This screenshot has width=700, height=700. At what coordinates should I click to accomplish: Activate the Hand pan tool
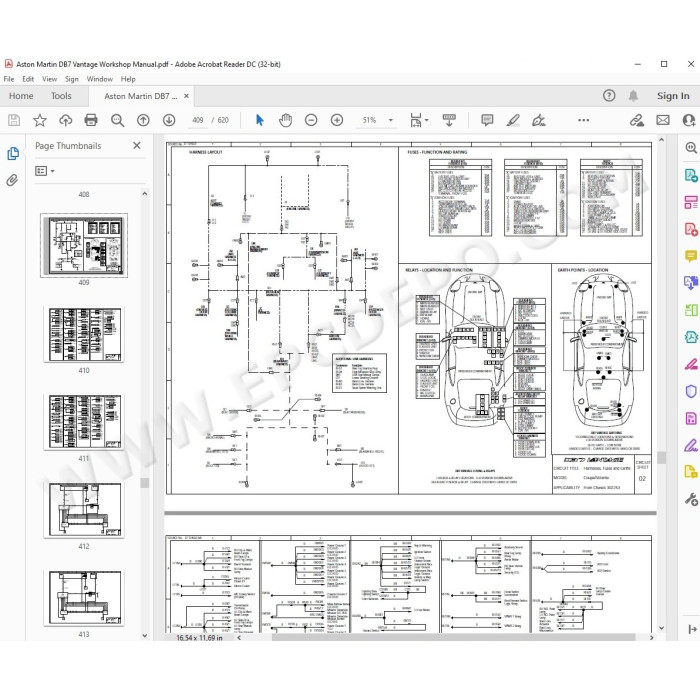click(x=285, y=120)
